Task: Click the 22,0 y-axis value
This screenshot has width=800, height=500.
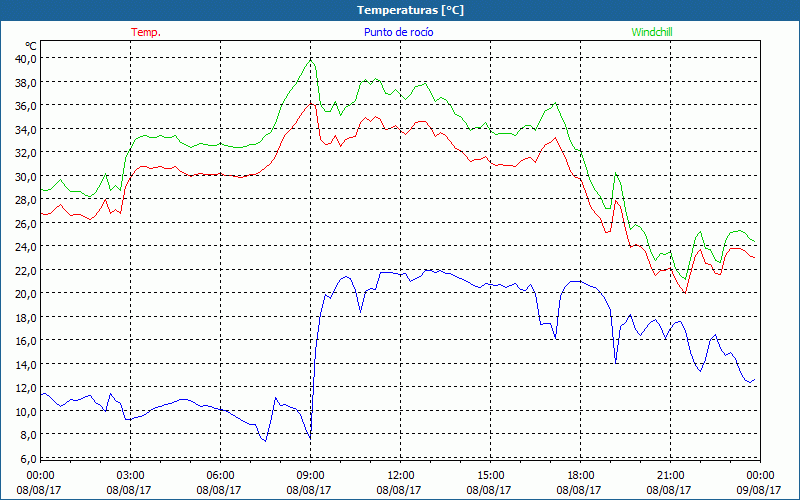Action: click(x=26, y=270)
